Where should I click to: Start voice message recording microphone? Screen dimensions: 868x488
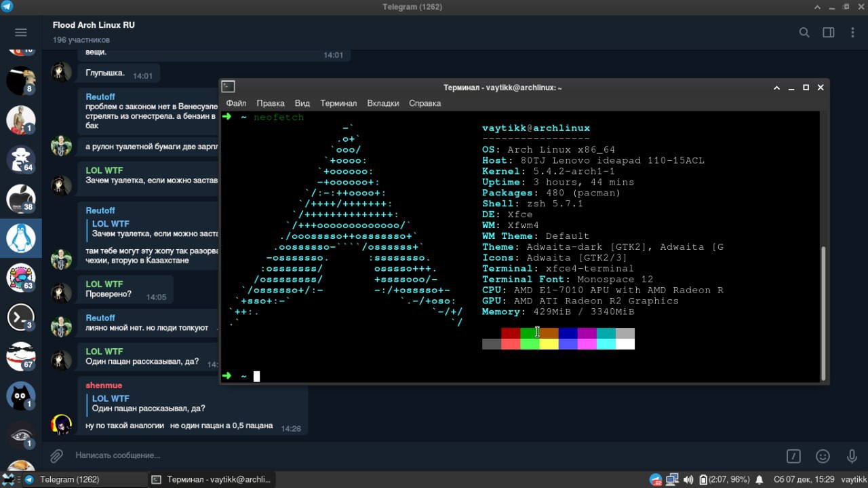[852, 456]
